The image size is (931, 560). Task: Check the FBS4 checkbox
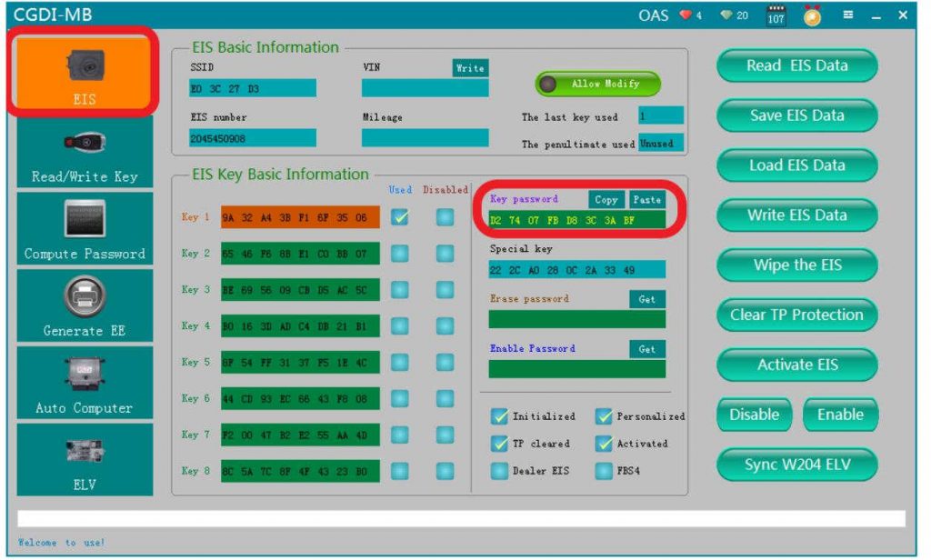click(x=604, y=471)
